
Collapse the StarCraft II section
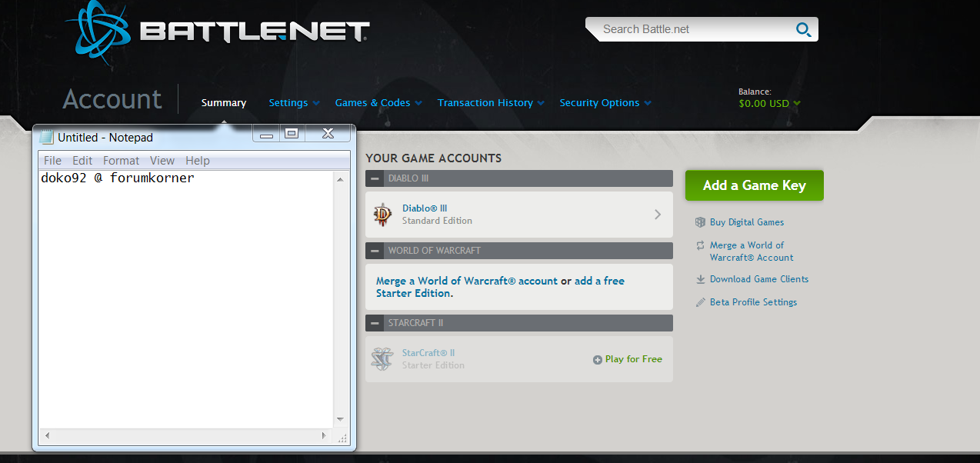point(375,323)
